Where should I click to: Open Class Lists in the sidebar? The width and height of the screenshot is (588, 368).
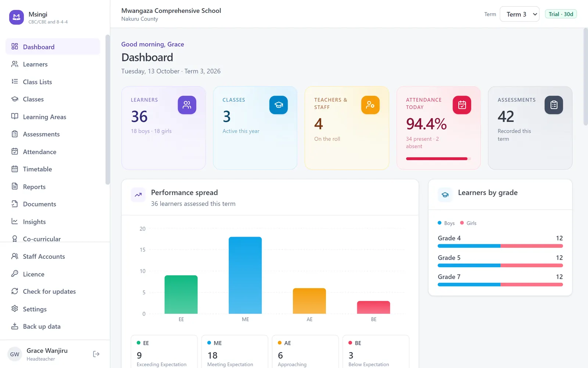(53, 82)
